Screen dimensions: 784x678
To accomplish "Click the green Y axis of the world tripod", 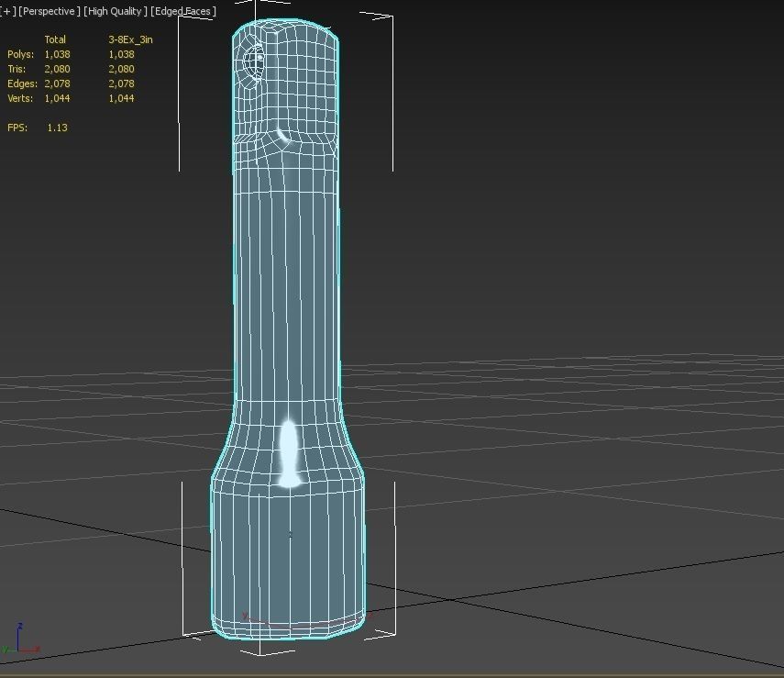I will point(6,650).
